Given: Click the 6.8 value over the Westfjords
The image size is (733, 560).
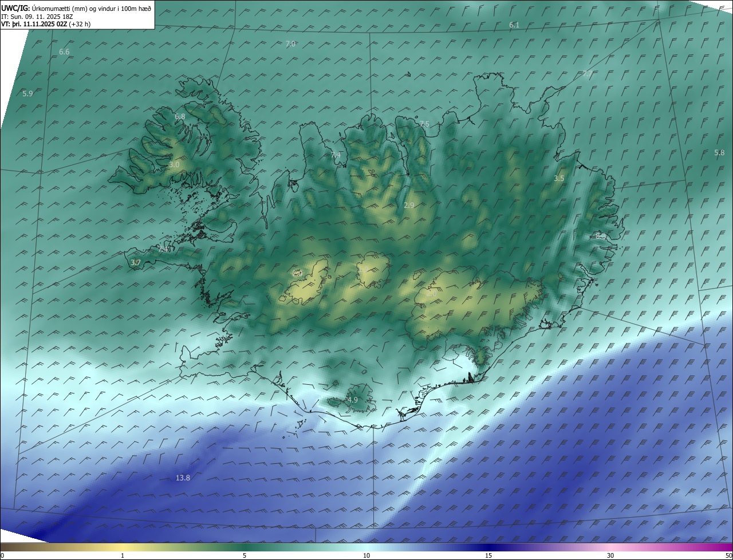Looking at the screenshot, I should 180,117.
